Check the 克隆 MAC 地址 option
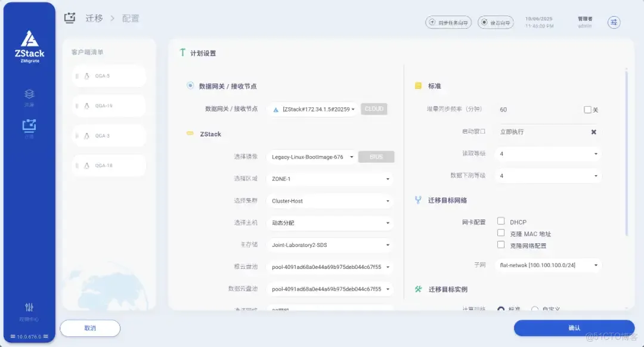Viewport: 644px width, 347px height. pos(500,233)
